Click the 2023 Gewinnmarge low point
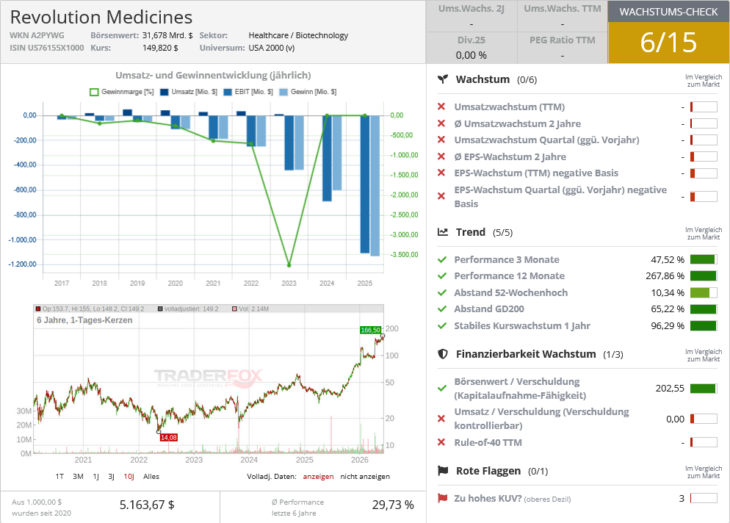The width and height of the screenshot is (730, 523). click(289, 265)
